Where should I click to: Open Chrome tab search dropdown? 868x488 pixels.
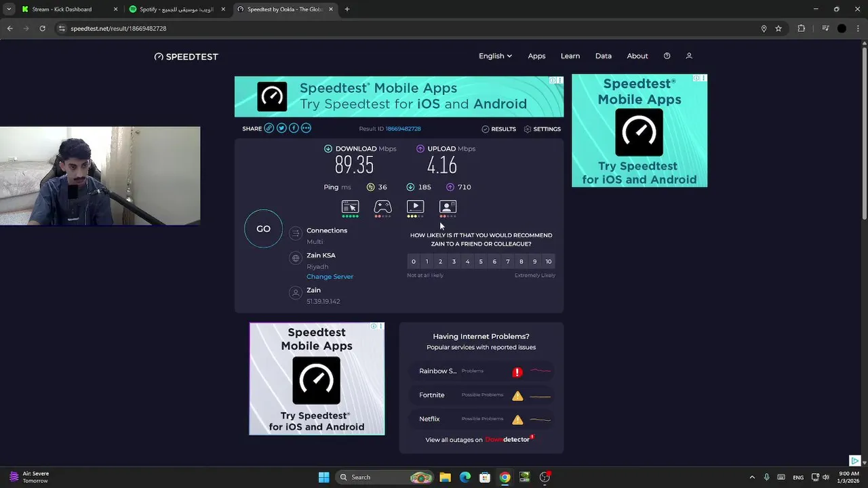[9, 9]
